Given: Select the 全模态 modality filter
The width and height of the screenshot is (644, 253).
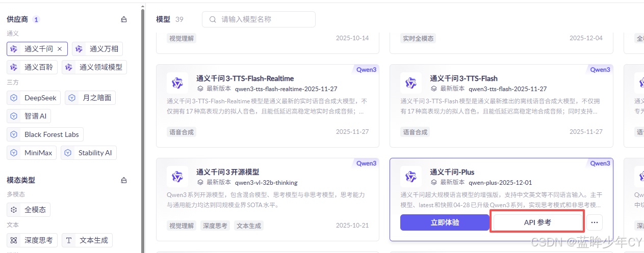Looking at the screenshot, I should pos(29,210).
